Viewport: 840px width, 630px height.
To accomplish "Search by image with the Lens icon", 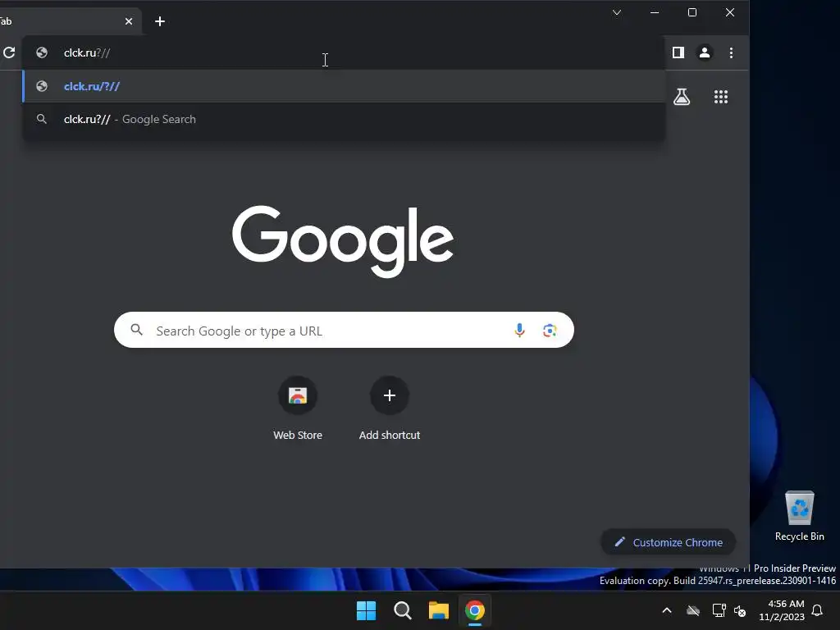I will point(550,330).
